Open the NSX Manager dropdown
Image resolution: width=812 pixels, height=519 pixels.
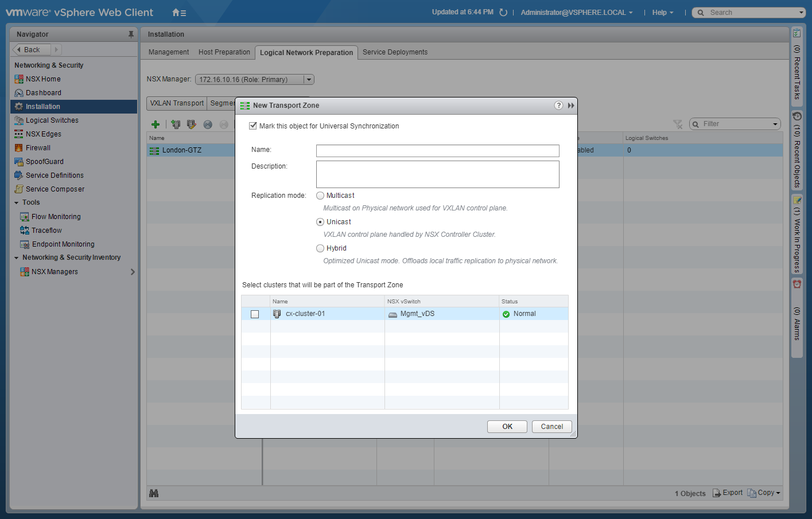point(309,80)
